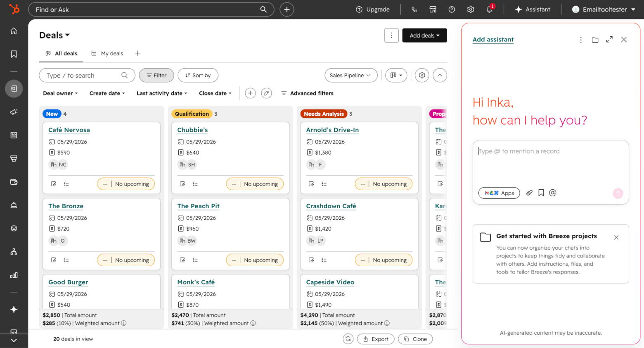The height and width of the screenshot is (348, 644).
Task: Switch to the My deals tab
Action: pyautogui.click(x=107, y=54)
